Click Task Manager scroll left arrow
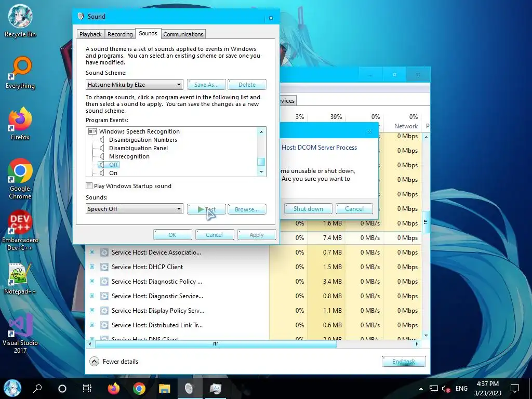532x399 pixels. click(90, 344)
